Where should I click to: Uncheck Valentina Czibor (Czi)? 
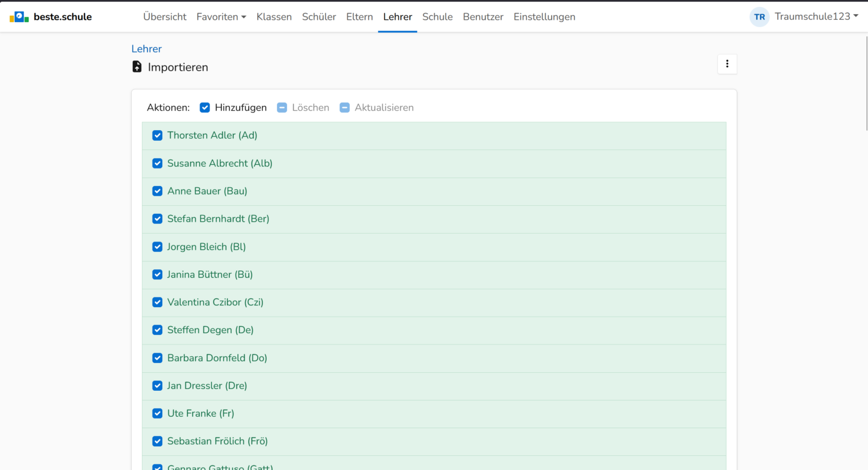click(158, 302)
